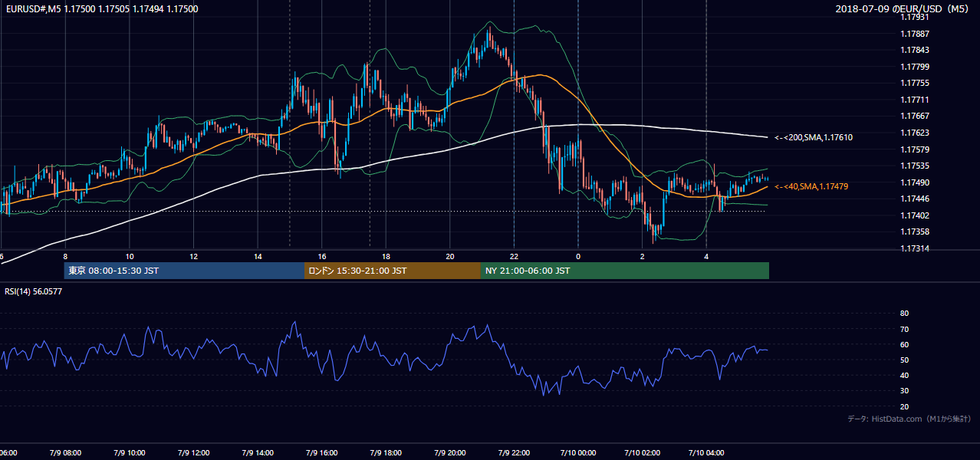980x460 pixels.
Task: Click RSI scale level 50
Action: [x=904, y=360]
